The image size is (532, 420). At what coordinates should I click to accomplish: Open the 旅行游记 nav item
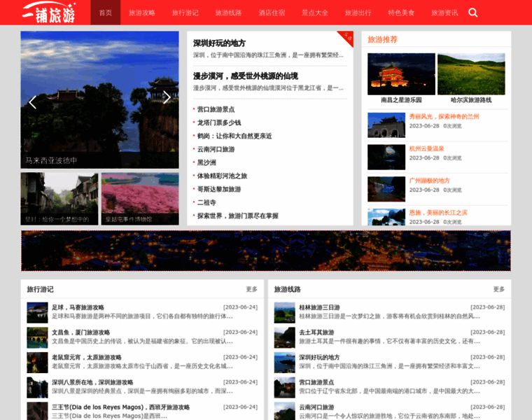point(185,13)
